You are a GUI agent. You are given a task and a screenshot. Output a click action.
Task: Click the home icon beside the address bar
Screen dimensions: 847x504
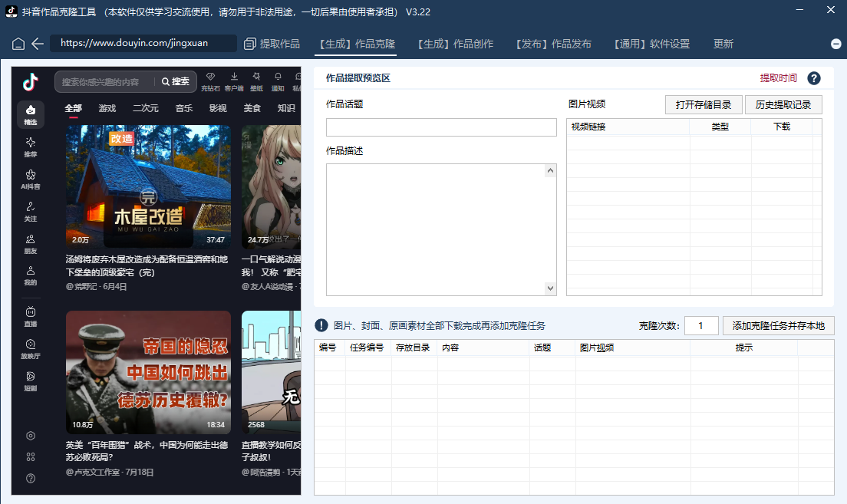point(17,44)
